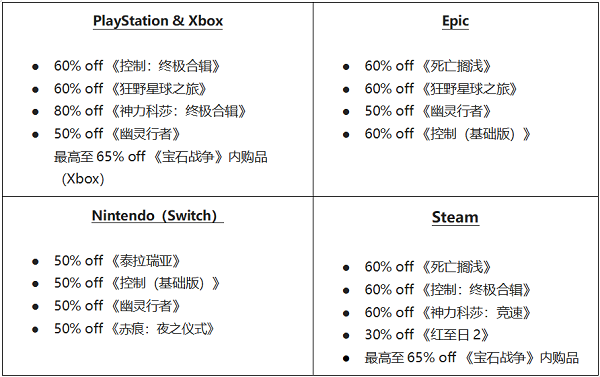
Task: Click the Nintendo (Switch) heading
Action: pos(158,215)
